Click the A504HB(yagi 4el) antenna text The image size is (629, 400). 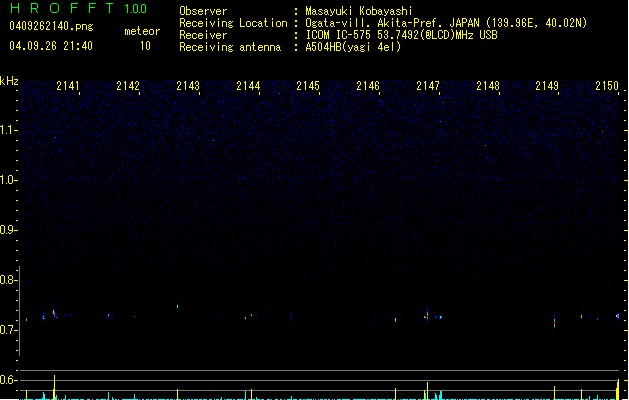pyautogui.click(x=353, y=47)
